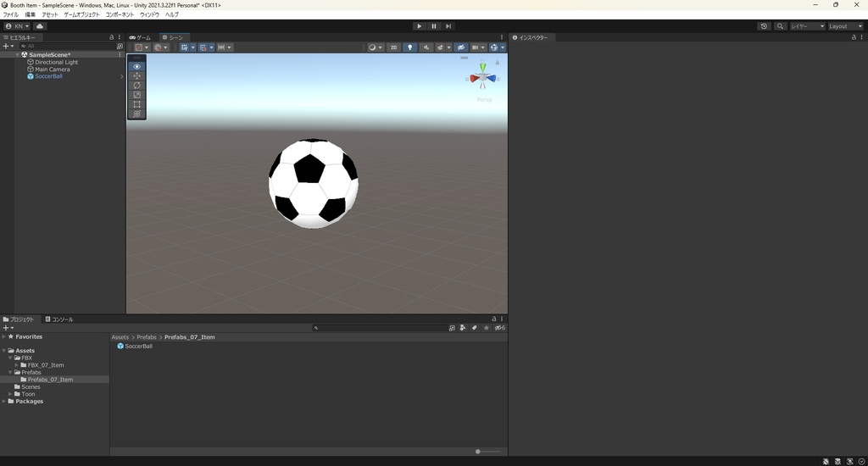The height and width of the screenshot is (466, 868).
Task: Toggle the Inspector panel lock
Action: pos(854,37)
